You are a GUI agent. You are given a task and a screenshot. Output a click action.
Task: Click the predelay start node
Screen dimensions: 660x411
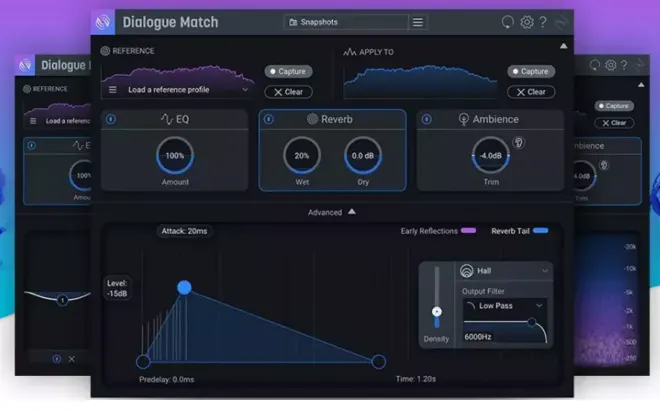143,361
